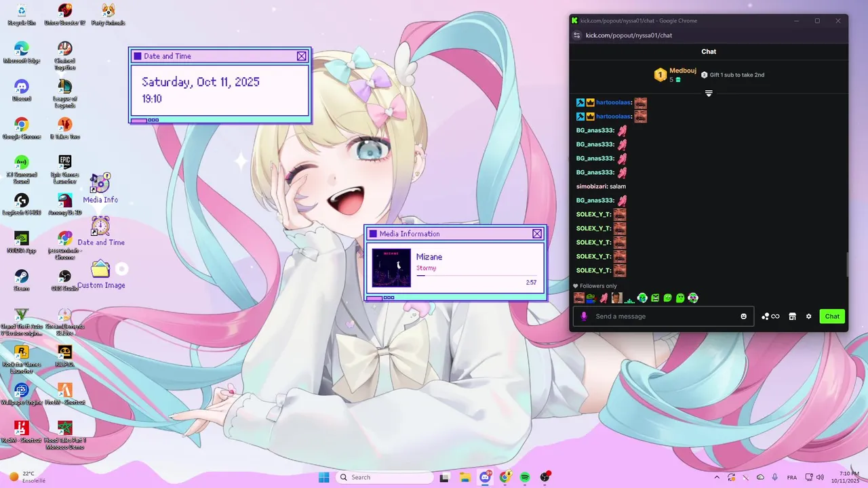Click the Mizane album art thumbnail
This screenshot has width=868, height=488.
tap(391, 268)
